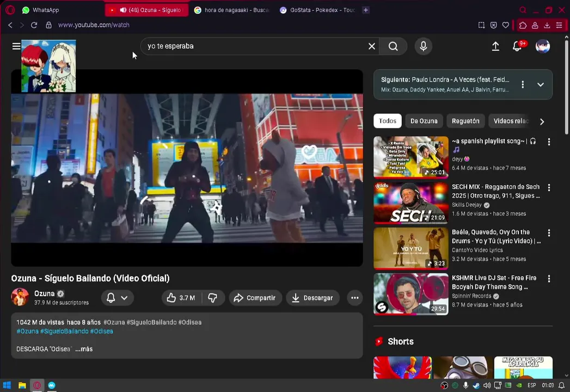Like the Ozuna video
Screen dimensions: 570x392
pyautogui.click(x=181, y=298)
